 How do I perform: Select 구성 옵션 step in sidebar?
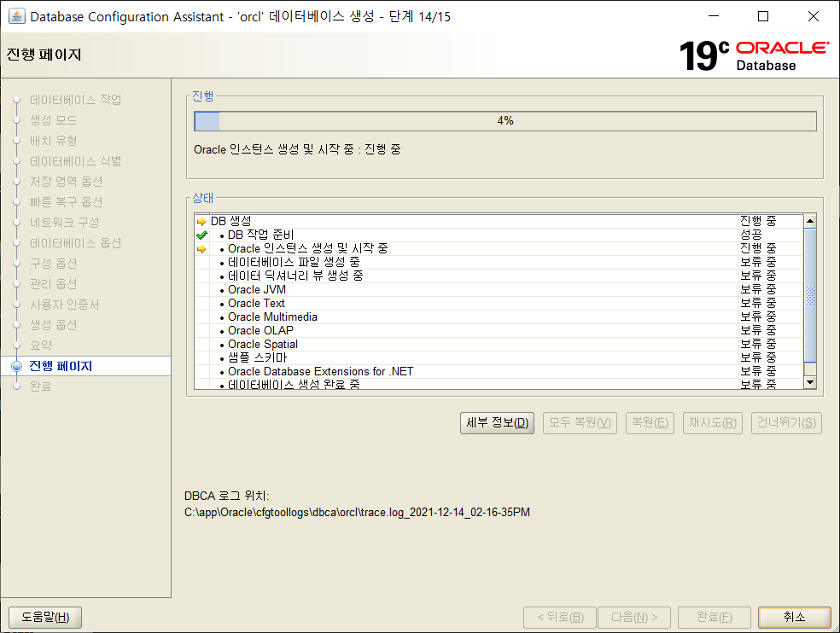click(x=54, y=264)
